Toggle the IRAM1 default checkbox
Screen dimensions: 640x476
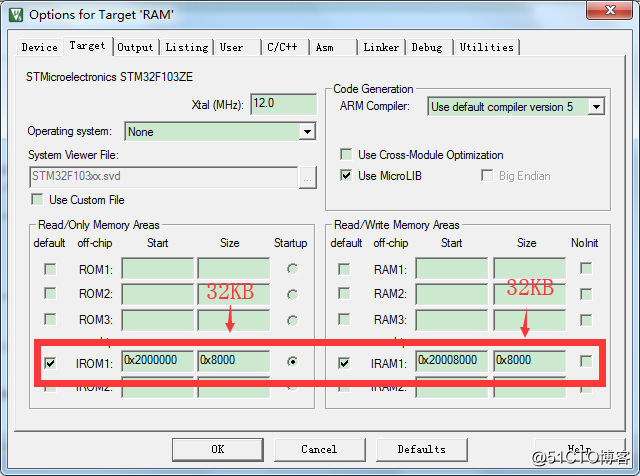tap(344, 363)
